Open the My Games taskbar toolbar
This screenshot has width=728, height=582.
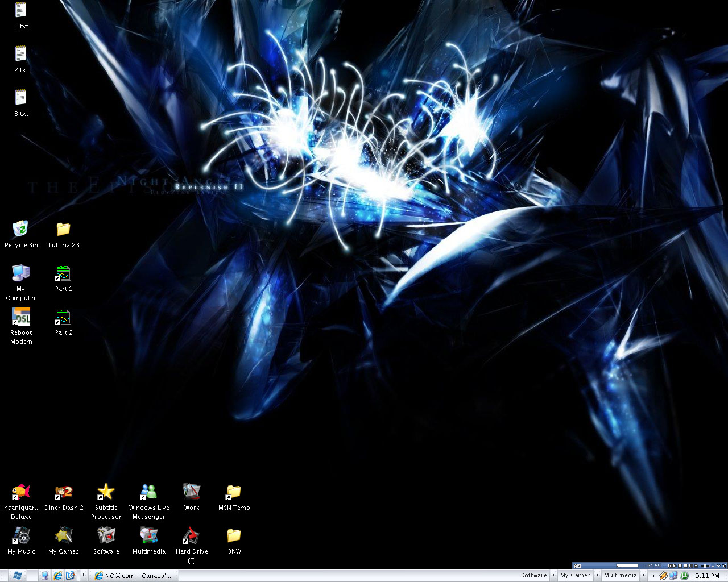point(575,575)
